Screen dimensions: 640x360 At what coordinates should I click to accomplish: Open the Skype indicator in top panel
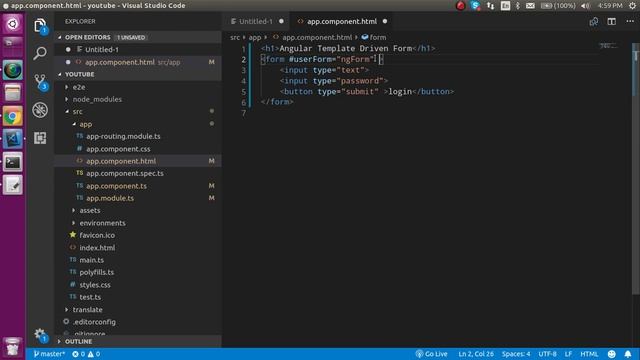(475, 6)
